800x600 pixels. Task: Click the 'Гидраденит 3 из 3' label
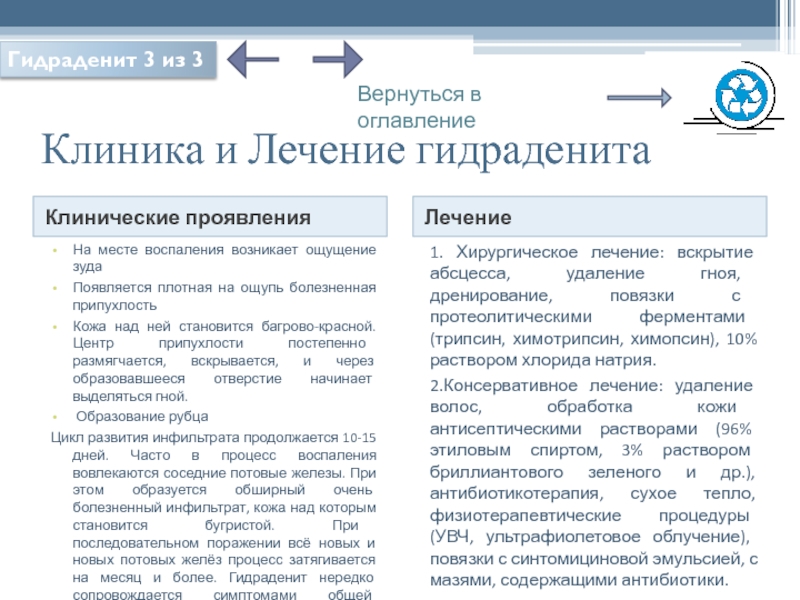pyautogui.click(x=109, y=60)
